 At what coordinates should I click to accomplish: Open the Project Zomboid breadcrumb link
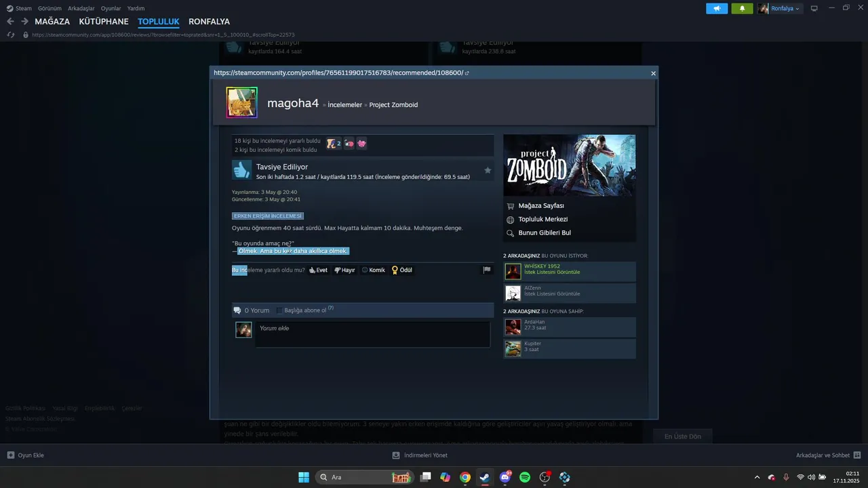click(393, 105)
